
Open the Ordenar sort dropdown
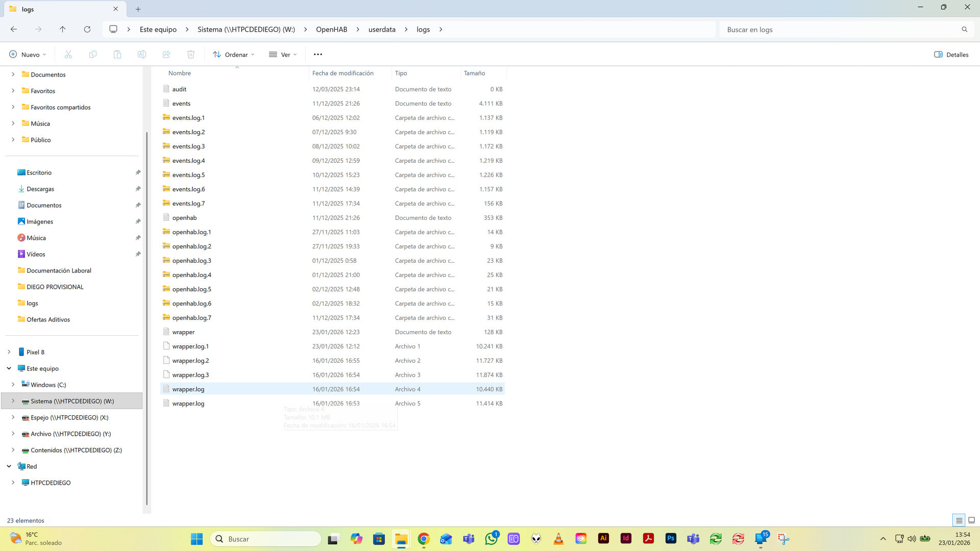[x=233, y=55]
